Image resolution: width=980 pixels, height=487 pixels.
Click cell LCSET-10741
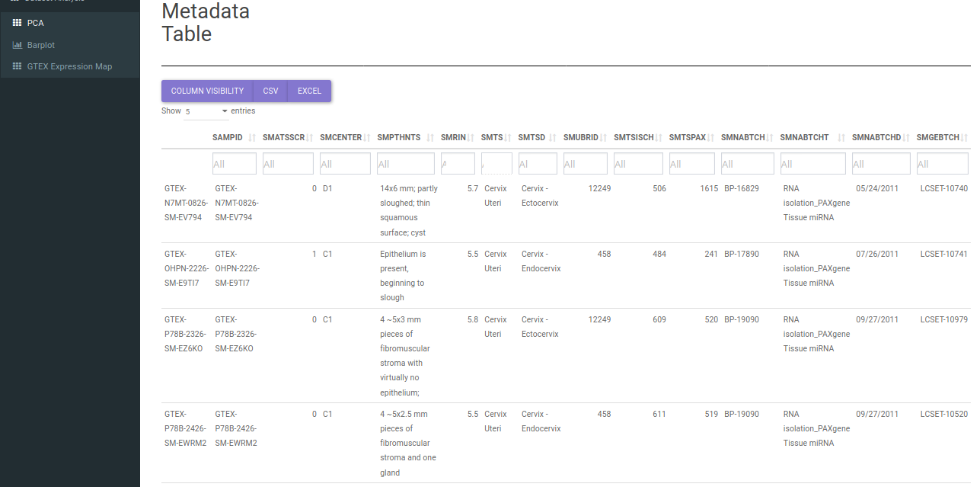point(944,254)
